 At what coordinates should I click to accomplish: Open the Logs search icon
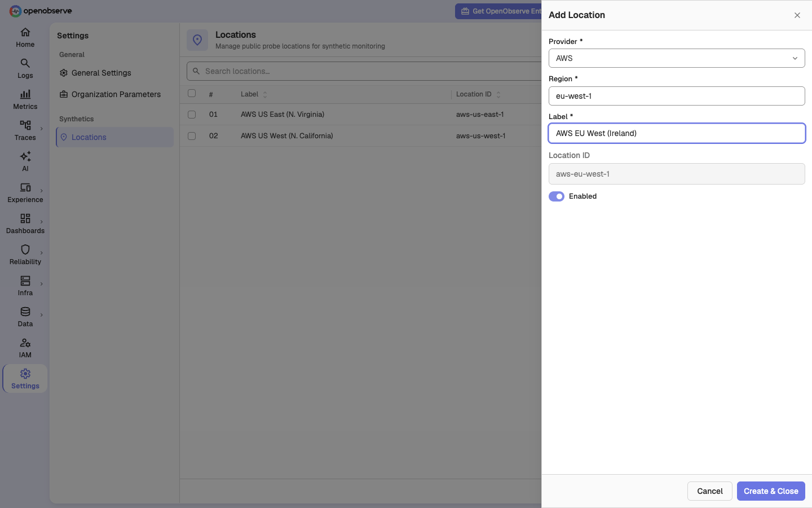(x=25, y=63)
